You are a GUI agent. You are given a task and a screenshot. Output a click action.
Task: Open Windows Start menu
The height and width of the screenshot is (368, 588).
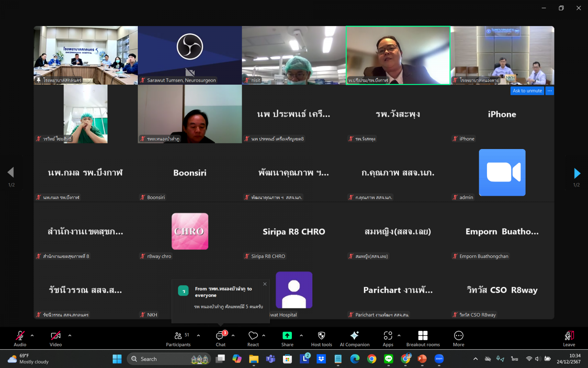tap(117, 359)
